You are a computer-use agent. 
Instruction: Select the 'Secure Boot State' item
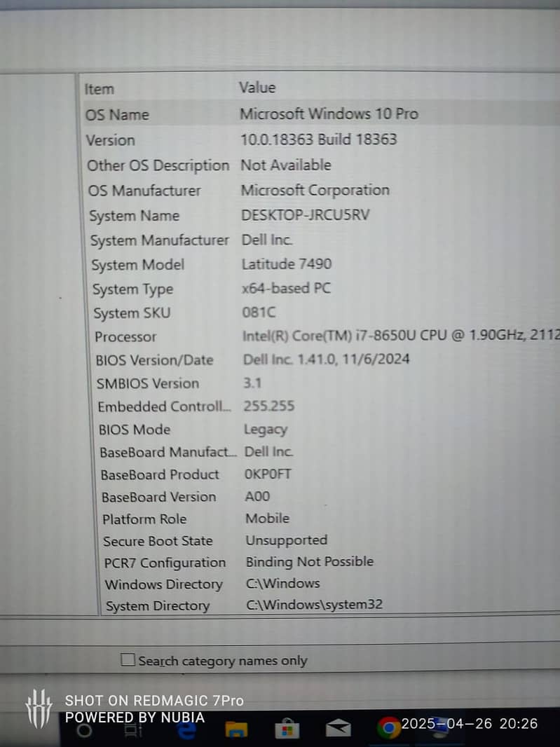pyautogui.click(x=158, y=541)
